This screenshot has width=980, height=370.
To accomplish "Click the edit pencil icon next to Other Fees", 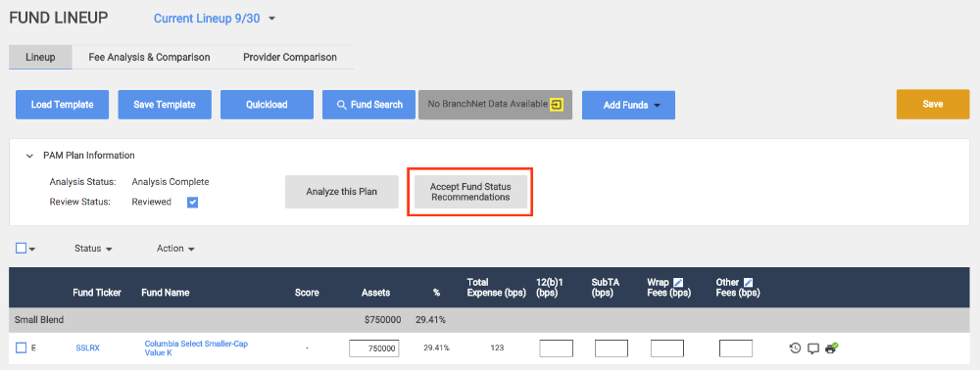I will click(x=748, y=282).
